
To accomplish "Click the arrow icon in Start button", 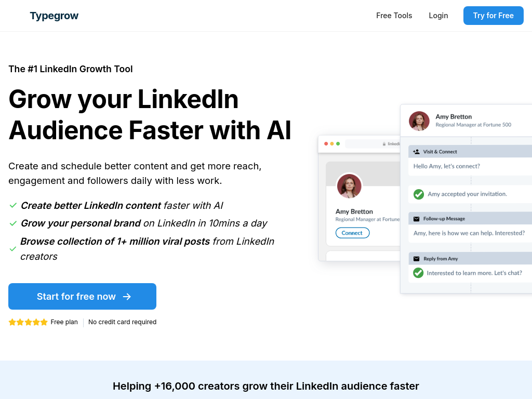I will 127,297.
